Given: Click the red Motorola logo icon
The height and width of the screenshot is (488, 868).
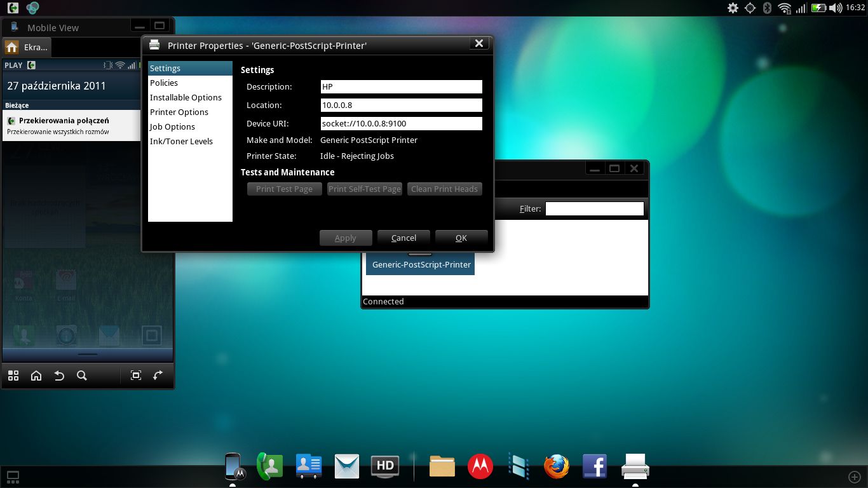Looking at the screenshot, I should click(x=480, y=466).
